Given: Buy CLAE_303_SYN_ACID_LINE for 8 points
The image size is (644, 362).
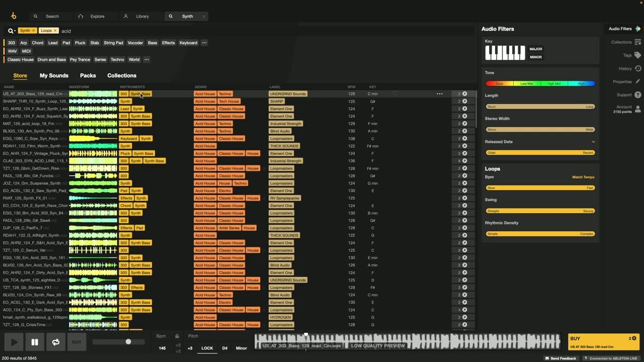Looking at the screenshot, I should pyautogui.click(x=462, y=161).
